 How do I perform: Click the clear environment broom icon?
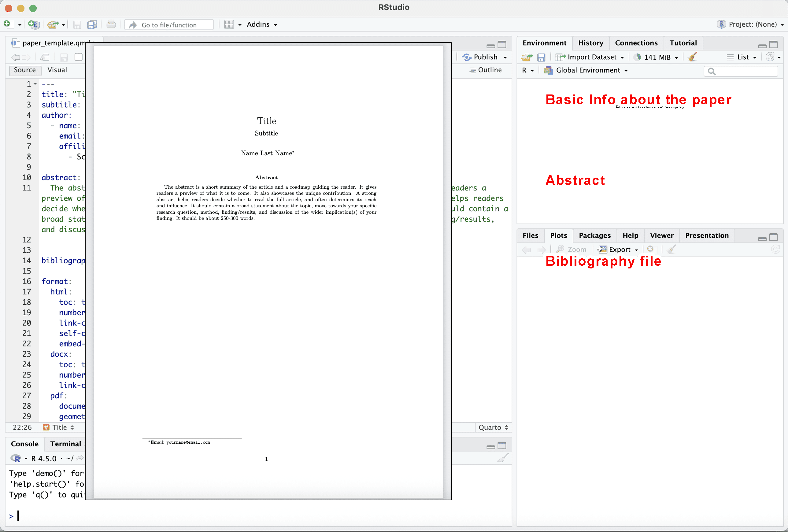(x=692, y=57)
